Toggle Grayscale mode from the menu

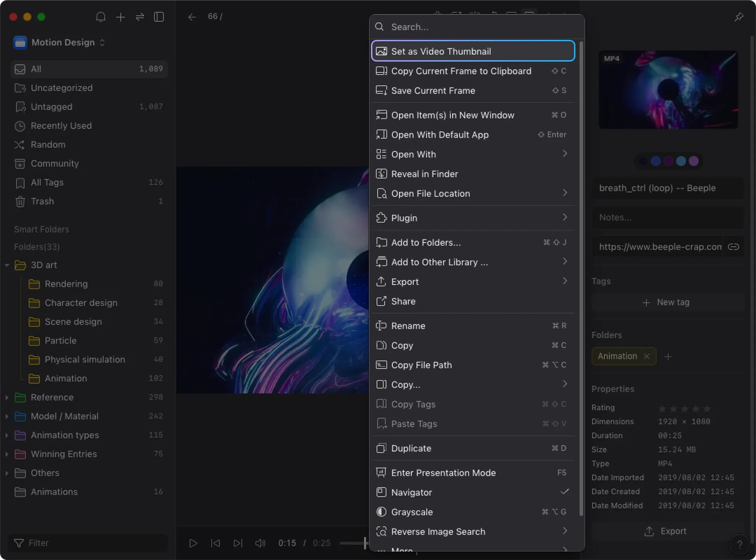coord(473,512)
